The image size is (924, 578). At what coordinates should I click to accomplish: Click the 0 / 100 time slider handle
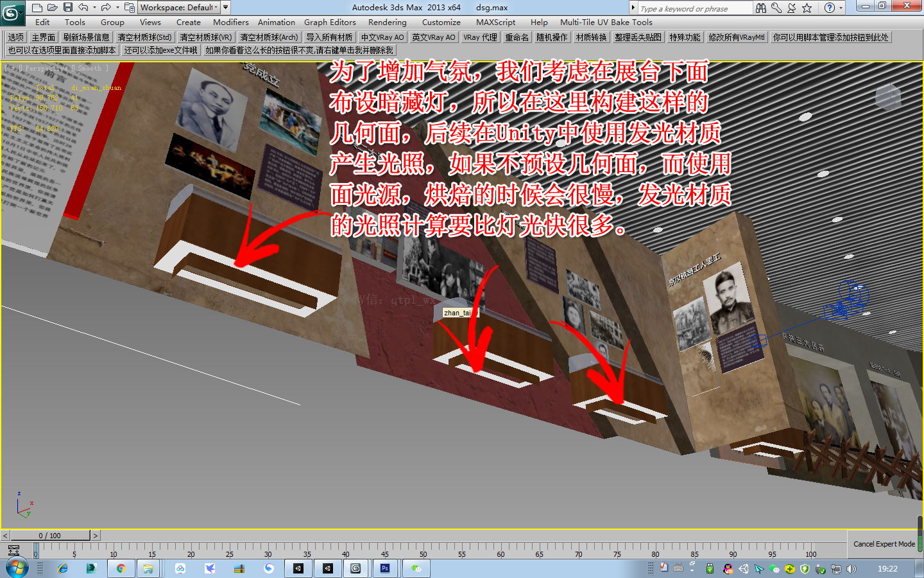(x=50, y=535)
